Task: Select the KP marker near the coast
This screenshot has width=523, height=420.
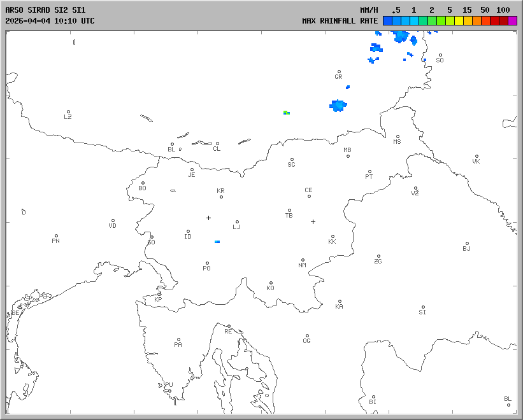Action: (159, 294)
